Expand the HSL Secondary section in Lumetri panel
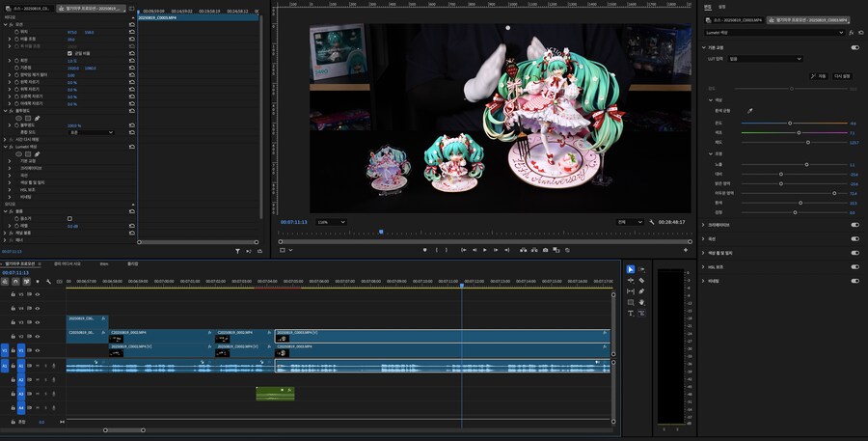Viewport: 868px width, 441px height. [x=704, y=267]
